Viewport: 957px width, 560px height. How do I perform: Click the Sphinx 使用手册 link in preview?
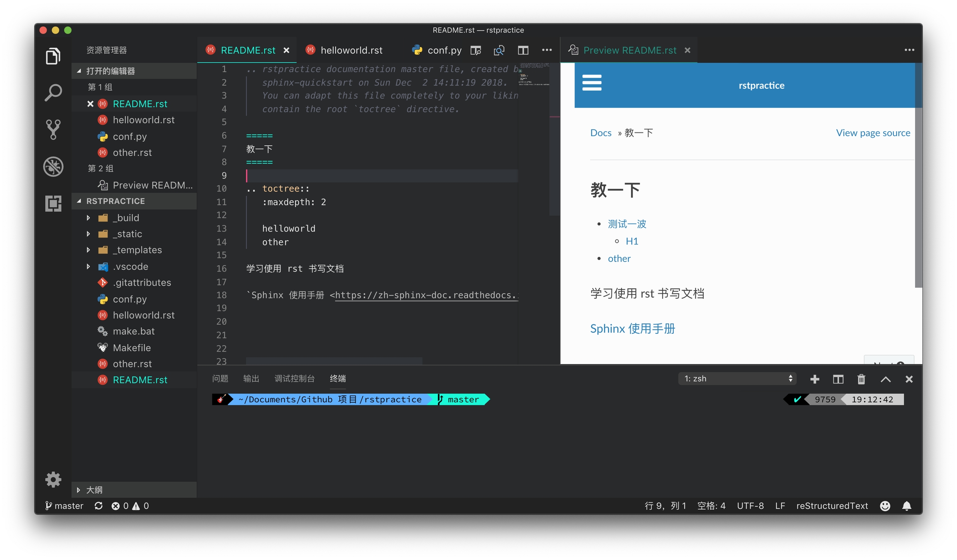pos(632,329)
